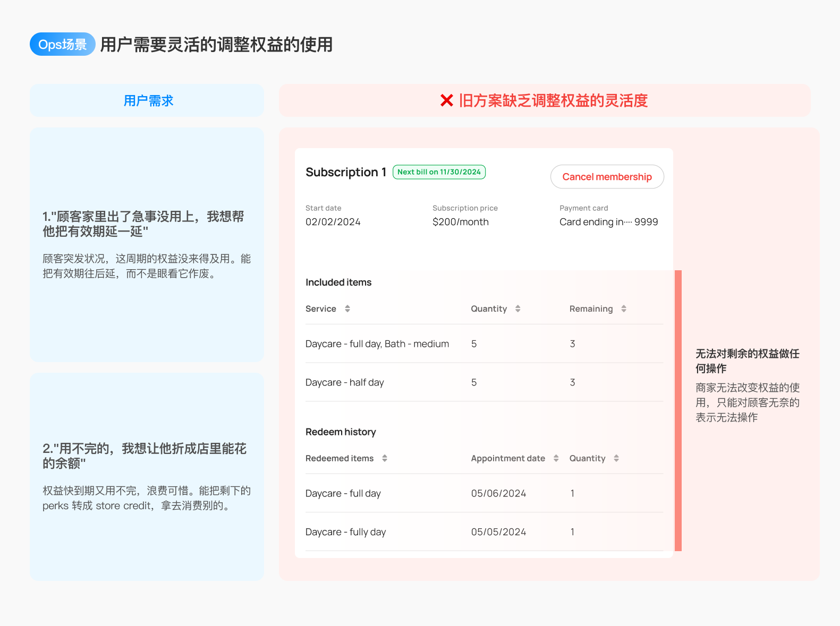
Task: Sort Included items by Quantity arrows
Action: pyautogui.click(x=517, y=308)
